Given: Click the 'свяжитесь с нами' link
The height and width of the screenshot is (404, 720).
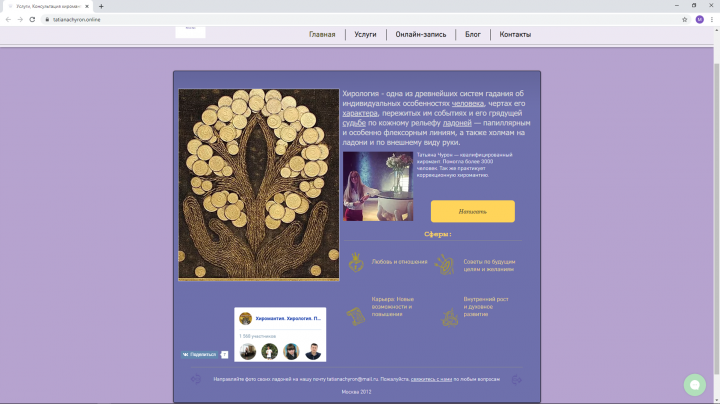Looking at the screenshot, I should pos(431,379).
